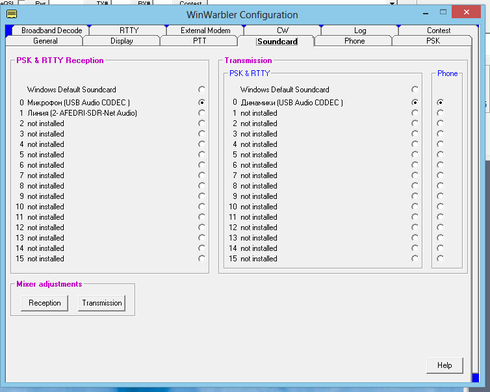This screenshot has height=392, width=490.
Task: Open the Display tab
Action: pyautogui.click(x=122, y=41)
